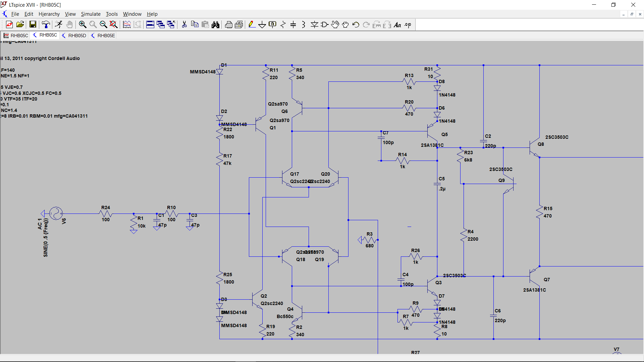Click the New Schematic toolbar icon
This screenshot has width=644, height=362.
pyautogui.click(x=9, y=24)
